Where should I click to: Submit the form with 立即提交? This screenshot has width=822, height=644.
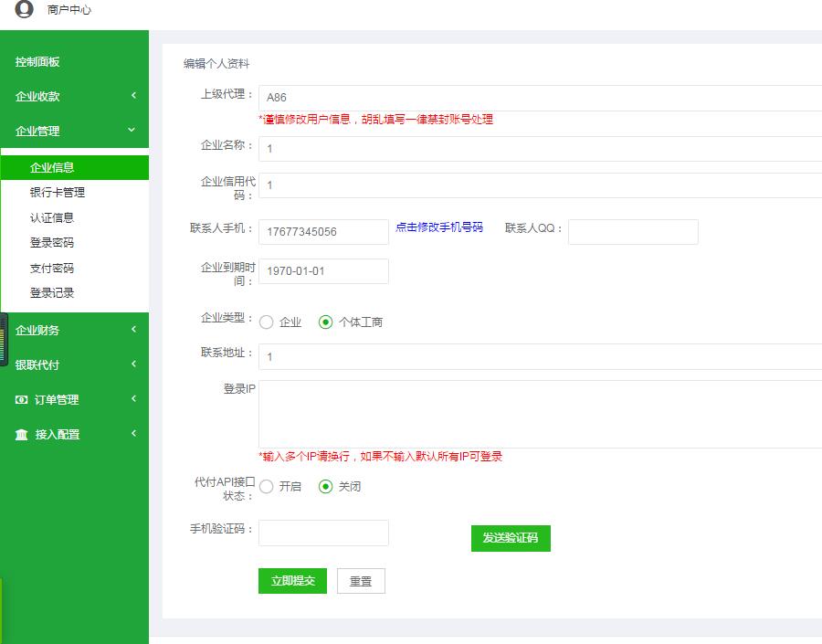point(292,582)
